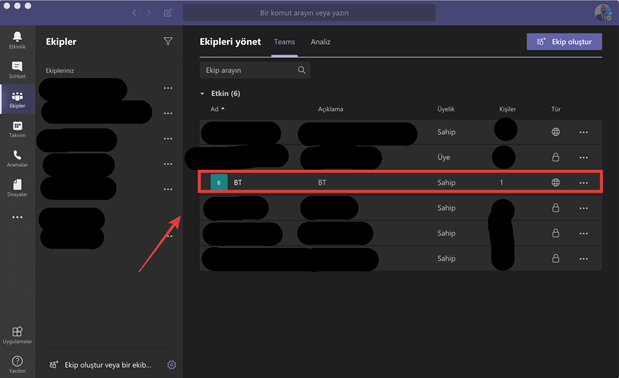Collapse the Etkin (6) section
Viewport: 619px width, 378px height.
(202, 94)
